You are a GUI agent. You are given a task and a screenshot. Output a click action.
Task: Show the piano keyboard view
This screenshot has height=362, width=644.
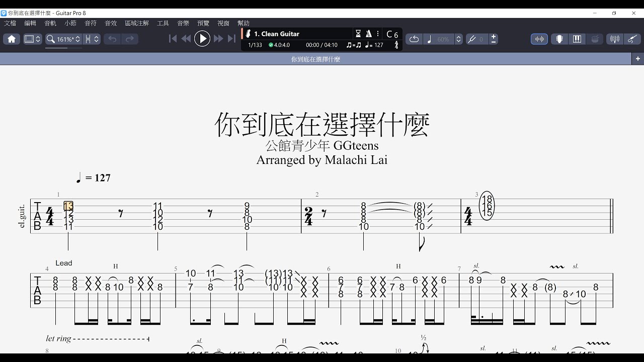coord(577,39)
